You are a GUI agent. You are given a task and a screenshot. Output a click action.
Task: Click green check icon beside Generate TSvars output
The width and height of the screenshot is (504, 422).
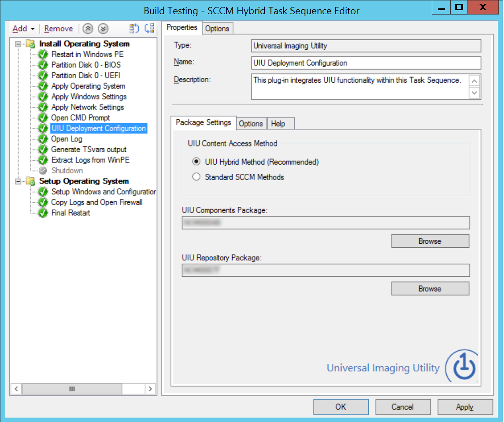coord(43,150)
